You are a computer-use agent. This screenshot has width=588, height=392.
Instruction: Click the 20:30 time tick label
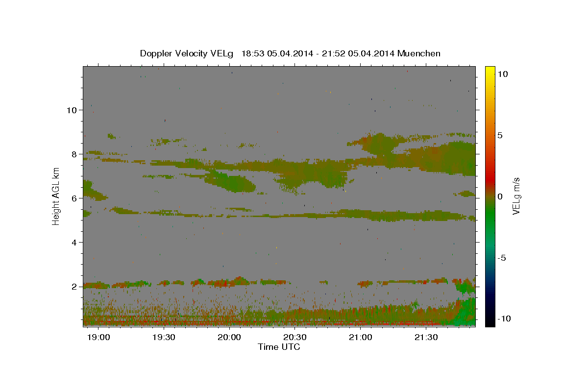point(294,338)
